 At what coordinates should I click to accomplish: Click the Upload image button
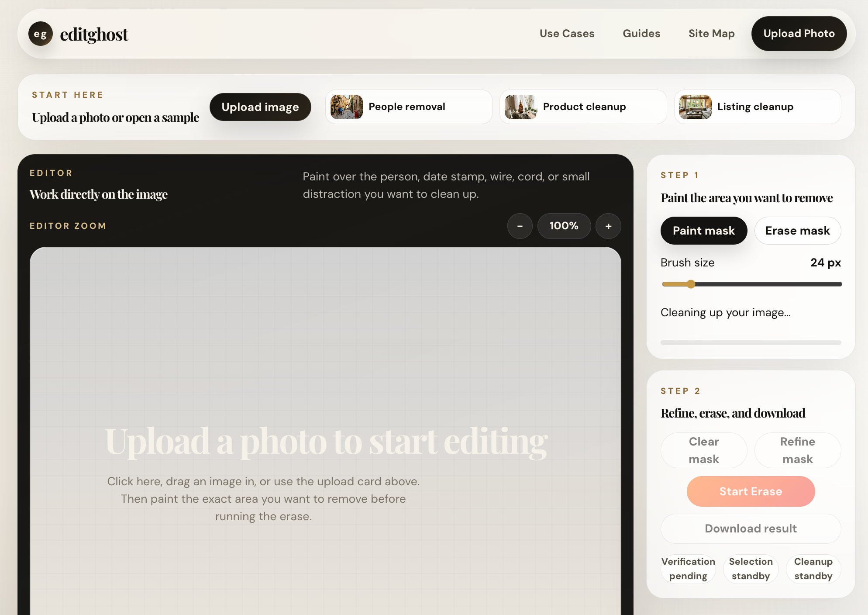pos(260,107)
